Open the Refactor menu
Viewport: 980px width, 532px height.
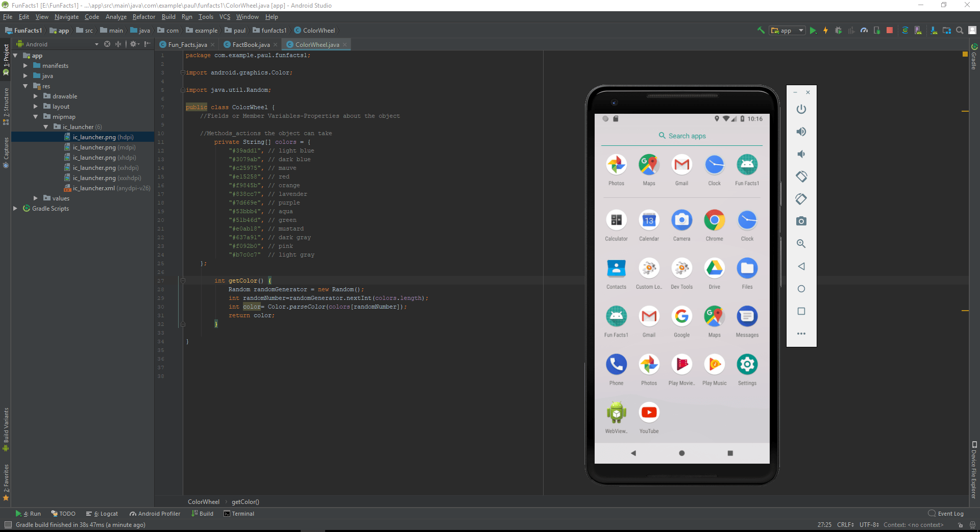144,17
